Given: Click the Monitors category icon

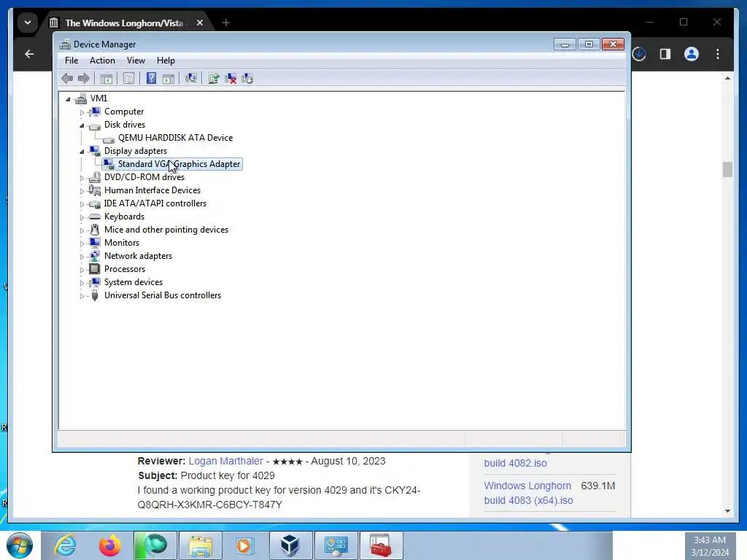Looking at the screenshot, I should tap(95, 243).
